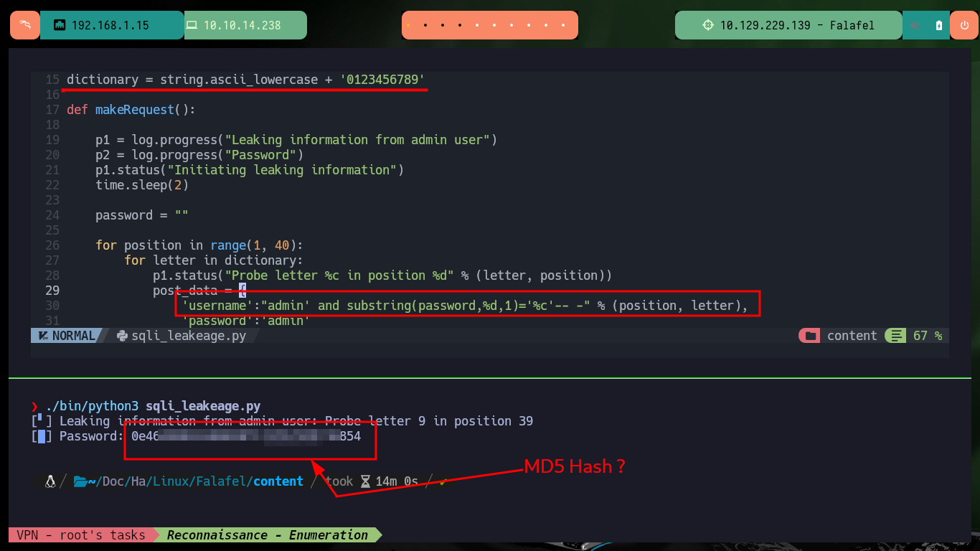The height and width of the screenshot is (551, 980).
Task: Click the hourglass icon beside 14m 0s
Action: [x=366, y=481]
